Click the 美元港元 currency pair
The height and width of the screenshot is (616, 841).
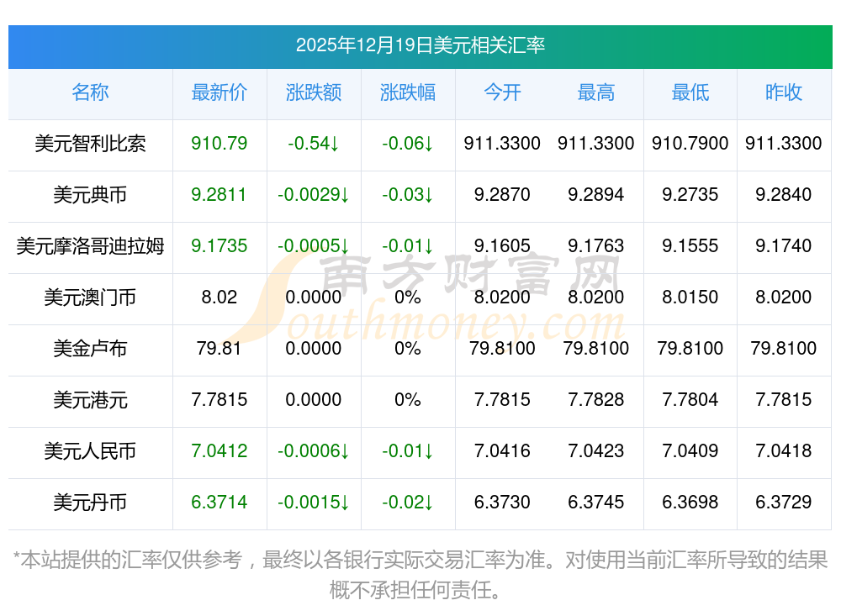coord(90,400)
